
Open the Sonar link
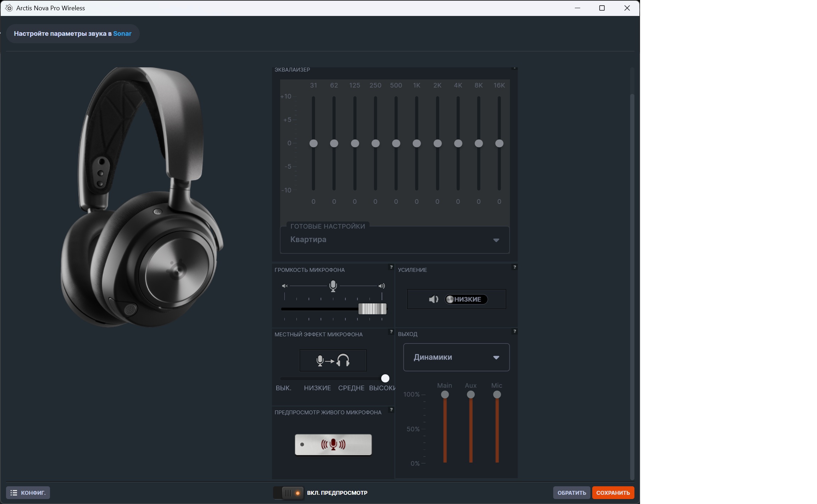click(122, 34)
